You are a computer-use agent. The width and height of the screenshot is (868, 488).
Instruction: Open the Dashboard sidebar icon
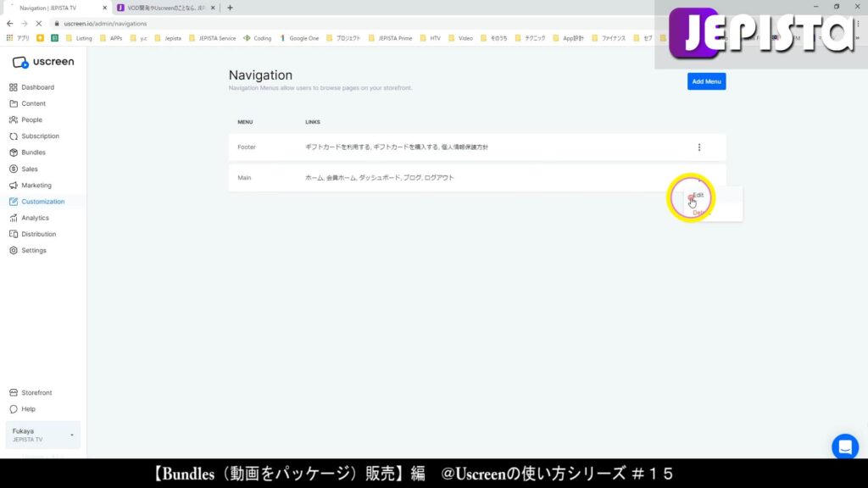pos(14,87)
